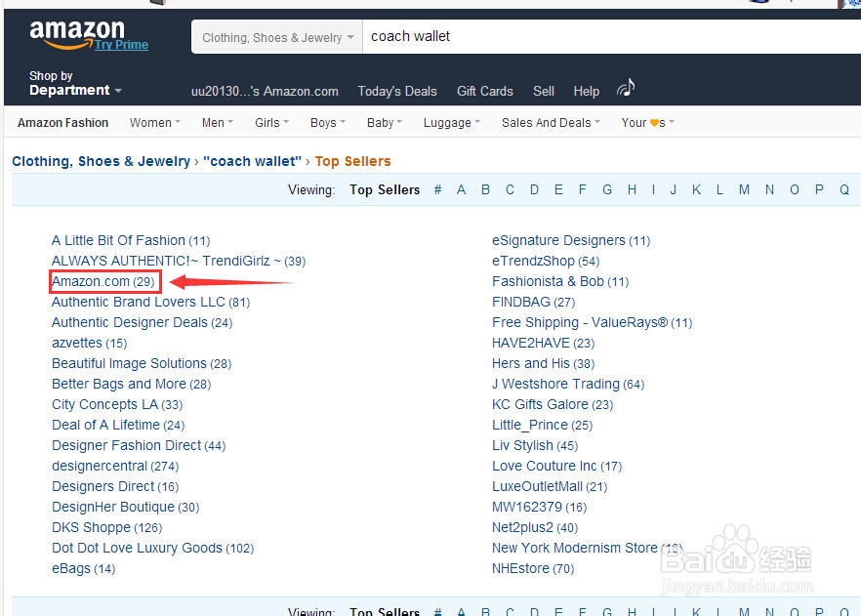The width and height of the screenshot is (861, 616).
Task: Open seller J Westshore Trading
Action: [568, 384]
